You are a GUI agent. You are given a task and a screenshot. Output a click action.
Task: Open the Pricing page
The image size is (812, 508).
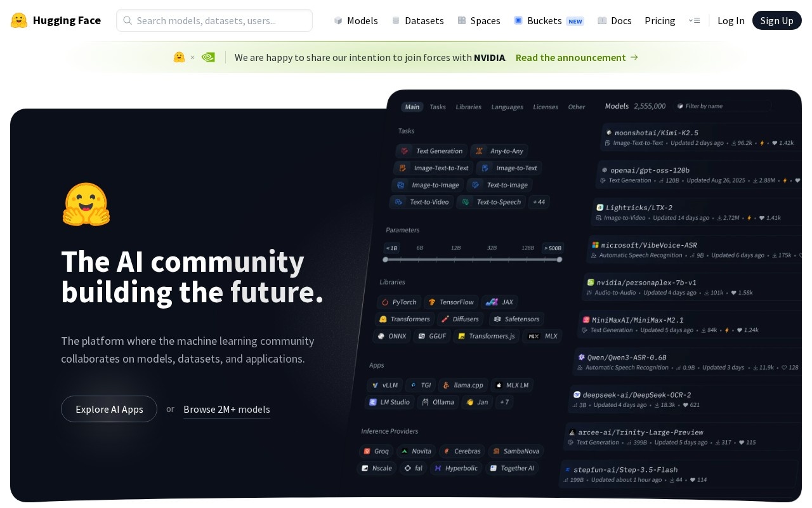pos(660,20)
